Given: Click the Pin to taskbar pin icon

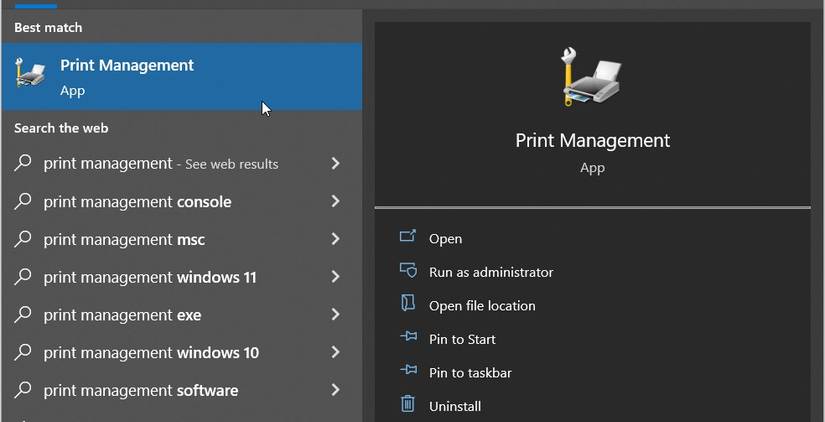Looking at the screenshot, I should point(408,372).
